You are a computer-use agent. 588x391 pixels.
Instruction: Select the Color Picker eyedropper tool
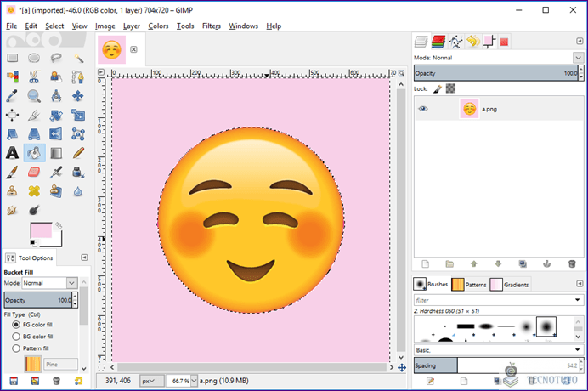coord(13,96)
